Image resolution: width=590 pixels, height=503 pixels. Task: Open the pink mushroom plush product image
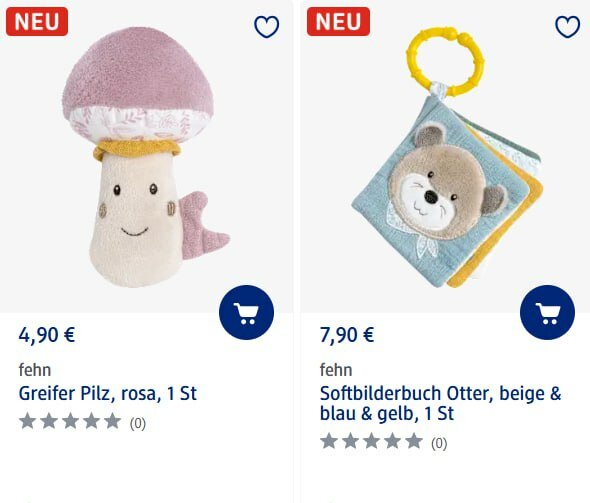(146, 158)
